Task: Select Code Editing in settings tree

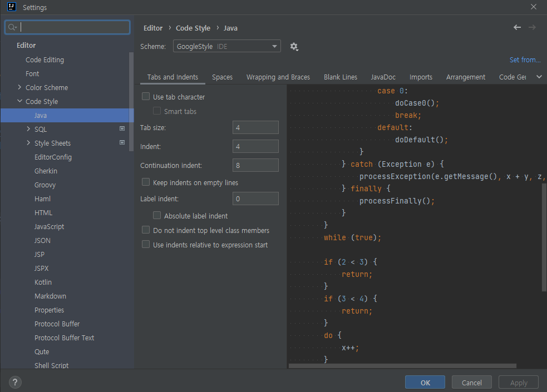Action: click(45, 59)
